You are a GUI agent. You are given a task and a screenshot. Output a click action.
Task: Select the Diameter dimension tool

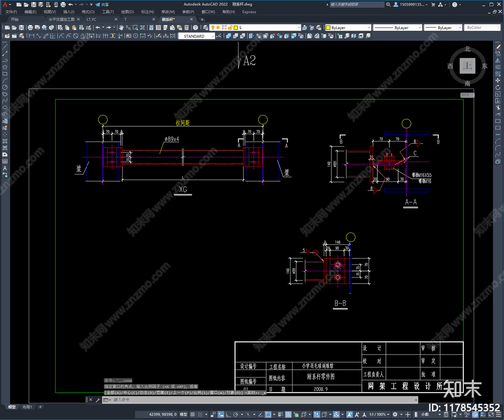[x=76, y=36]
